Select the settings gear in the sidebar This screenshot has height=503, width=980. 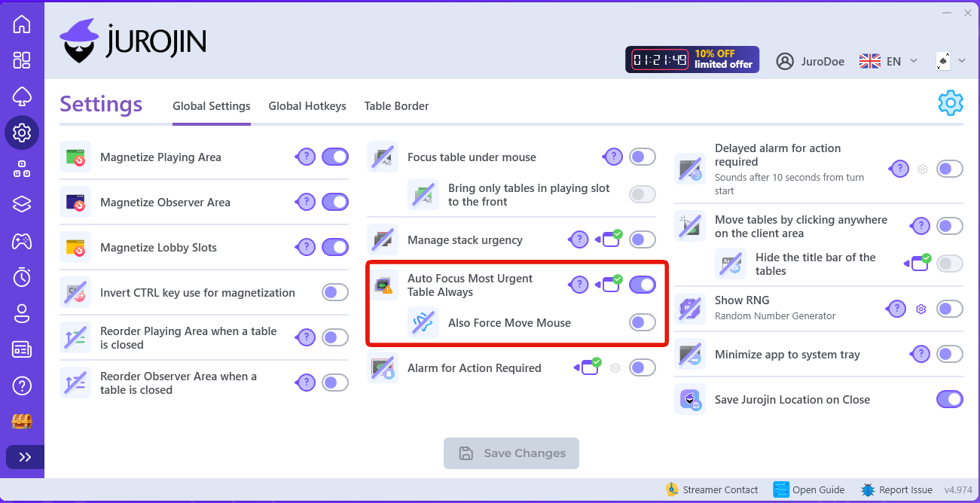(x=22, y=133)
